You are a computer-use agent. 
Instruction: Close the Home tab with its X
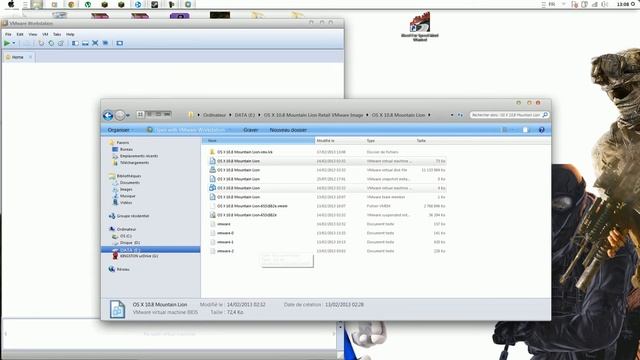(x=30, y=57)
